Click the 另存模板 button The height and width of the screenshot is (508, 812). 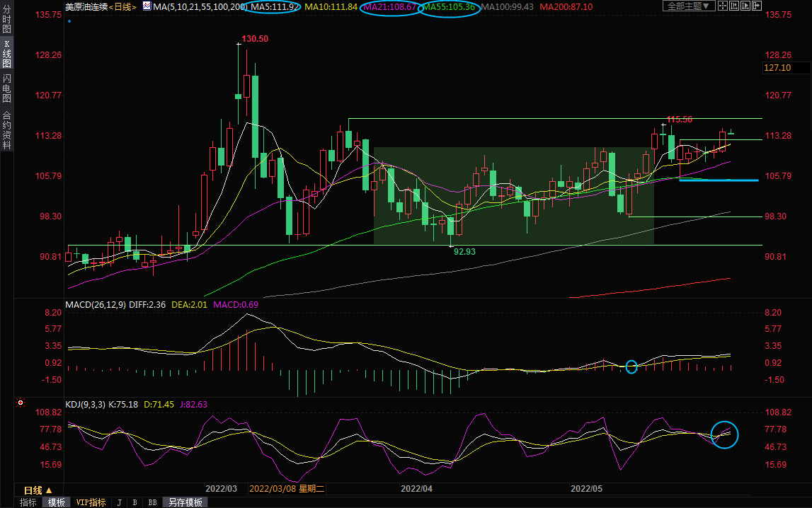click(x=185, y=502)
